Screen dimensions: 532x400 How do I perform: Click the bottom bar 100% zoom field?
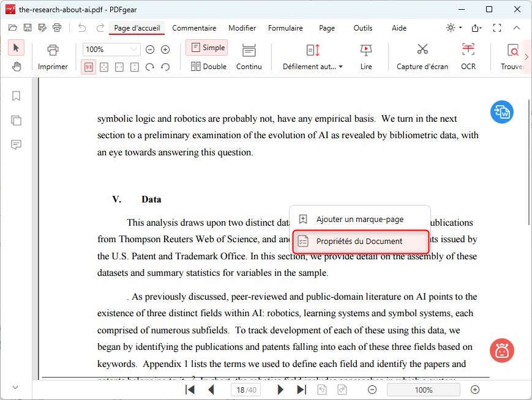pos(424,390)
